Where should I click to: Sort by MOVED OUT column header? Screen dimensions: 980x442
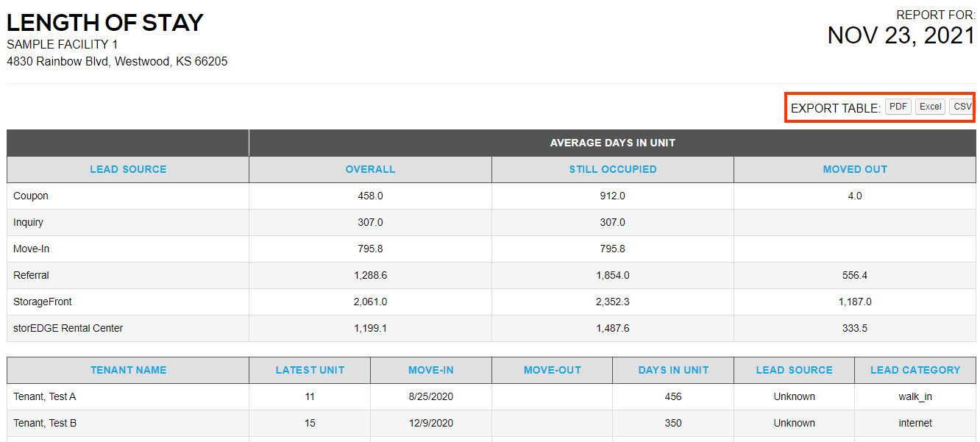click(855, 169)
